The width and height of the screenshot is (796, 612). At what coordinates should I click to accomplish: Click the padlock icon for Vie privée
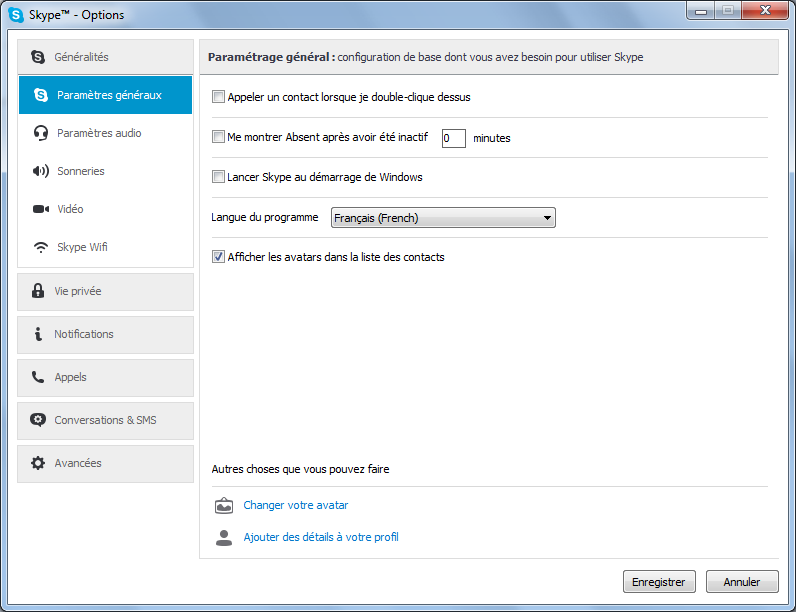tap(38, 291)
